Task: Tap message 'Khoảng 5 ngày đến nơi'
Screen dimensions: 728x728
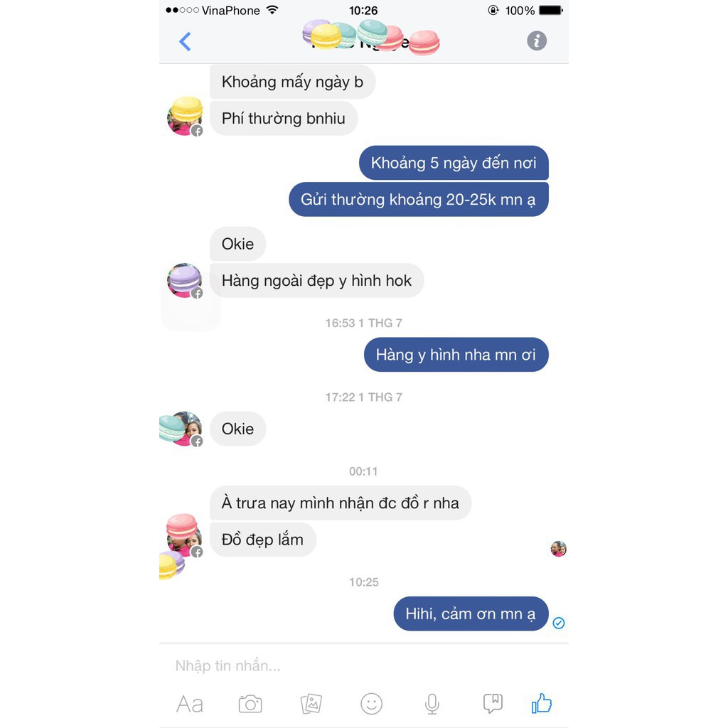Action: pyautogui.click(x=454, y=163)
